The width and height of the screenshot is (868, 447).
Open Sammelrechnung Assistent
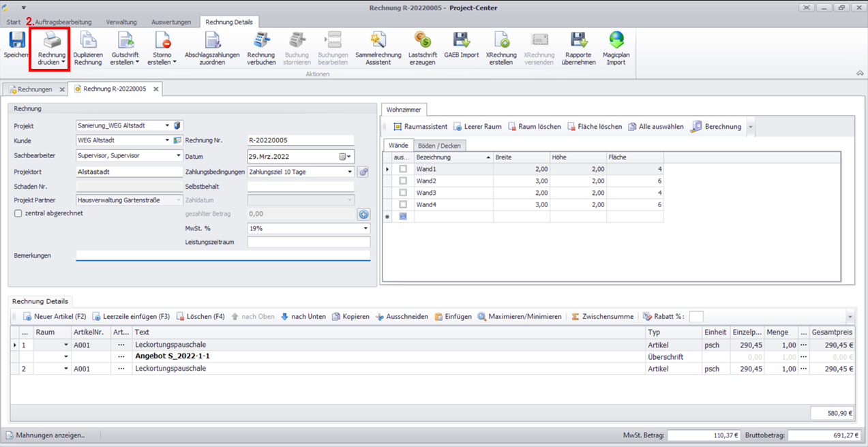378,41
